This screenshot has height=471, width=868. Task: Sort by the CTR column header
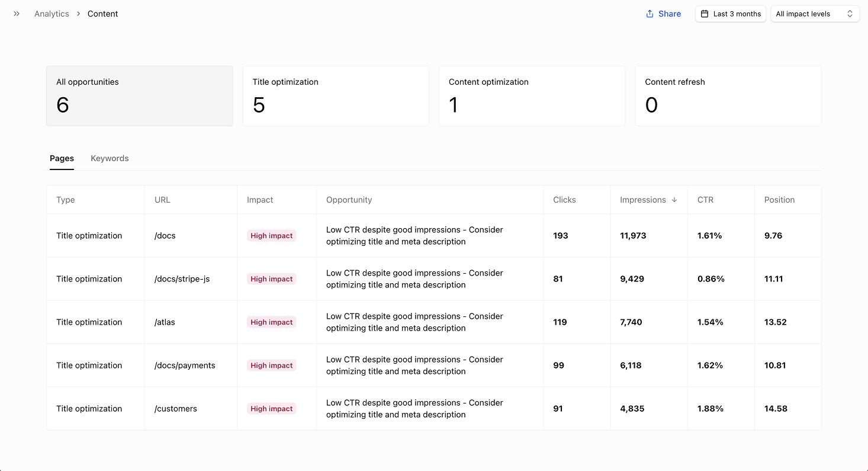tap(705, 200)
